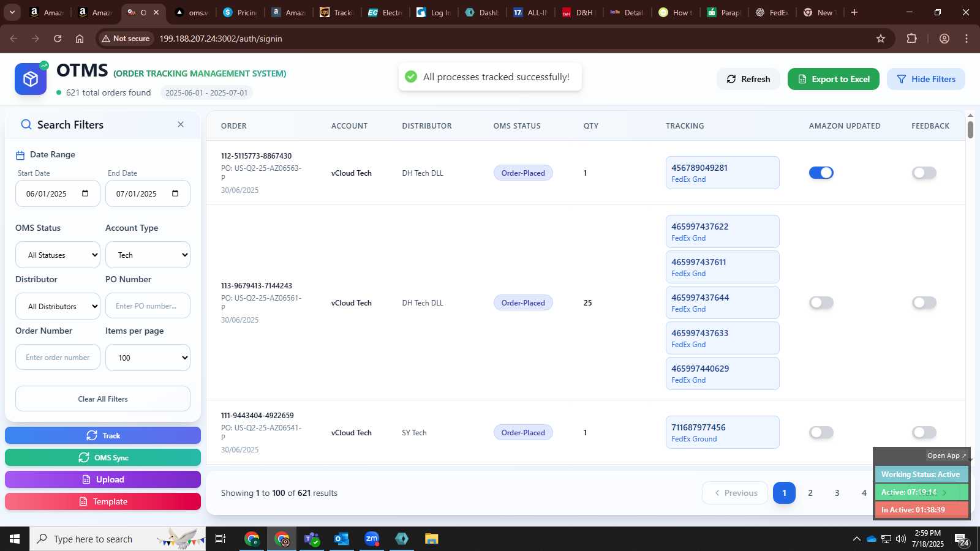Open Microsoft Teams from taskbar
The image size is (980, 551).
[312, 539]
